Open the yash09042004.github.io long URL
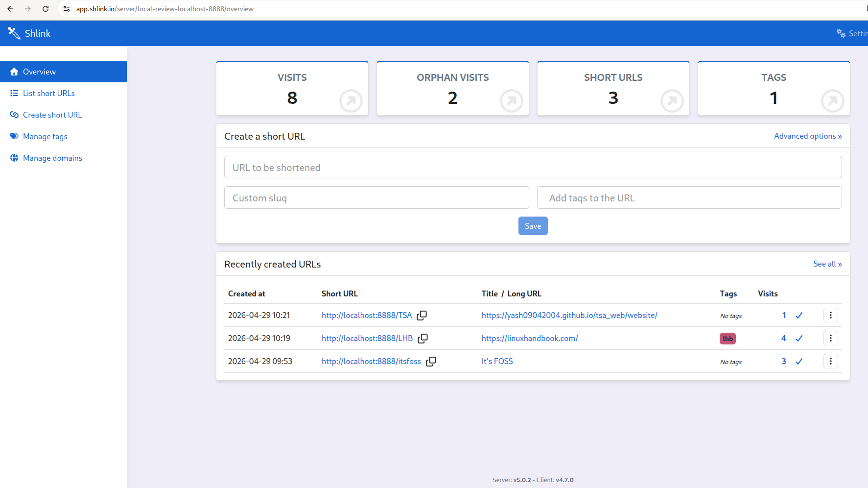 click(x=569, y=315)
